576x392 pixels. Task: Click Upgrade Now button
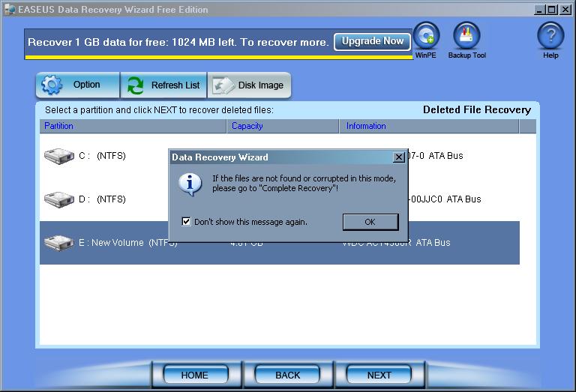pos(372,41)
